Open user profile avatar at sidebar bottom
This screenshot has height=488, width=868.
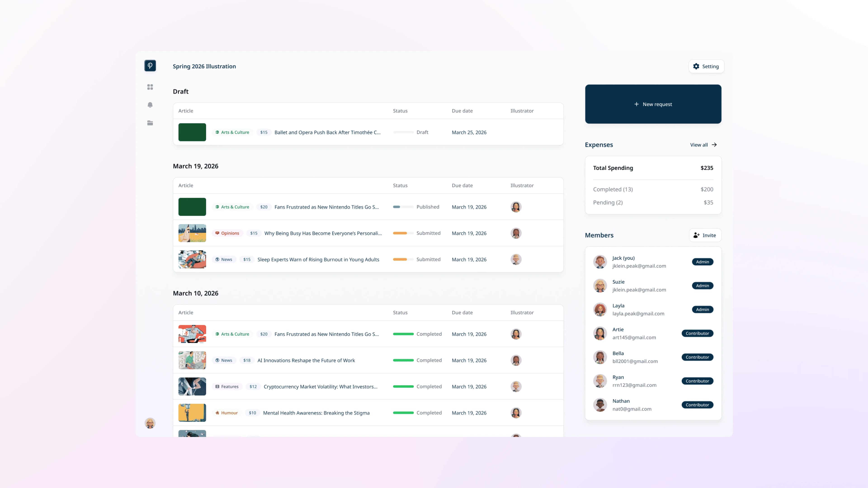[150, 423]
